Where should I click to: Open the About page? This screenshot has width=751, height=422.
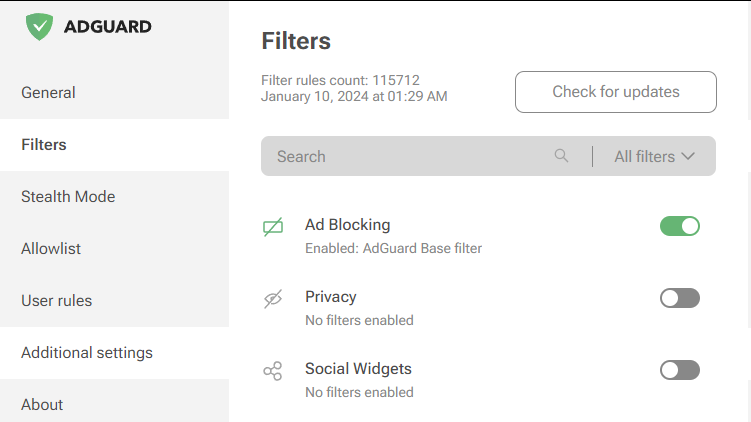click(42, 404)
